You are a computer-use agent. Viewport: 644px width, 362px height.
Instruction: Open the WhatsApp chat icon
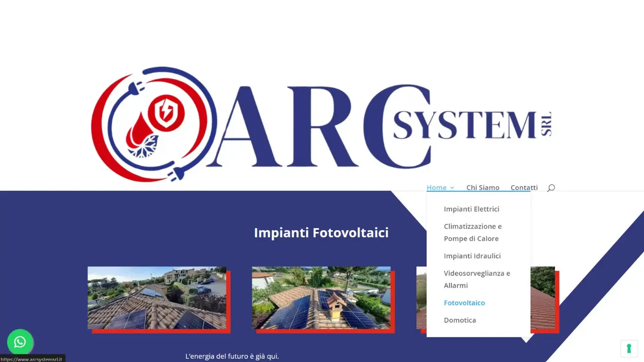(20, 342)
